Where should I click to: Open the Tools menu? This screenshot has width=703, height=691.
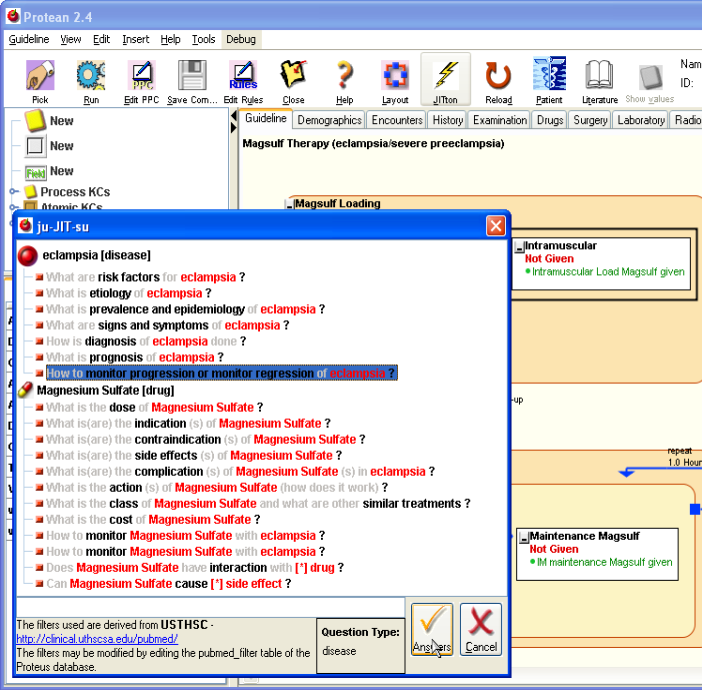(x=203, y=39)
